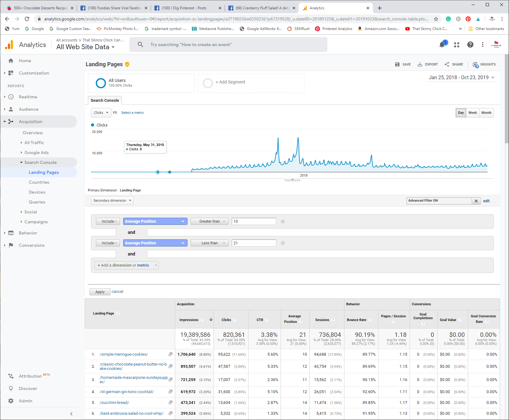Remove the Less than 21 filter row

pyautogui.click(x=283, y=243)
